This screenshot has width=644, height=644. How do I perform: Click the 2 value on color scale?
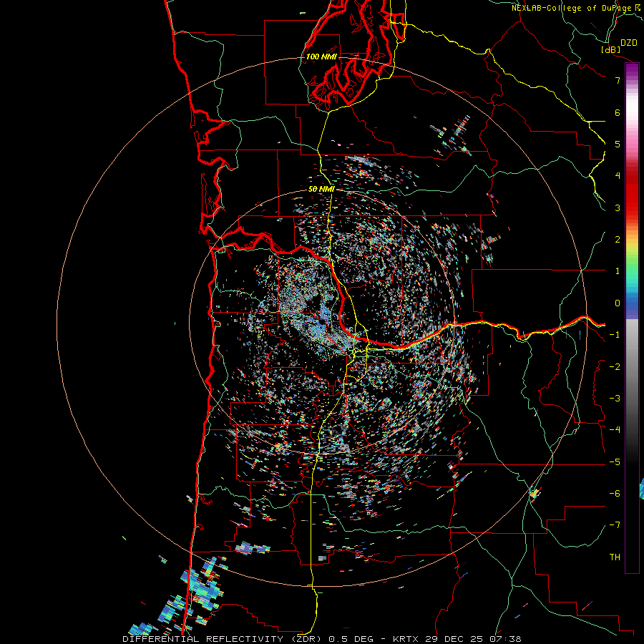point(618,240)
